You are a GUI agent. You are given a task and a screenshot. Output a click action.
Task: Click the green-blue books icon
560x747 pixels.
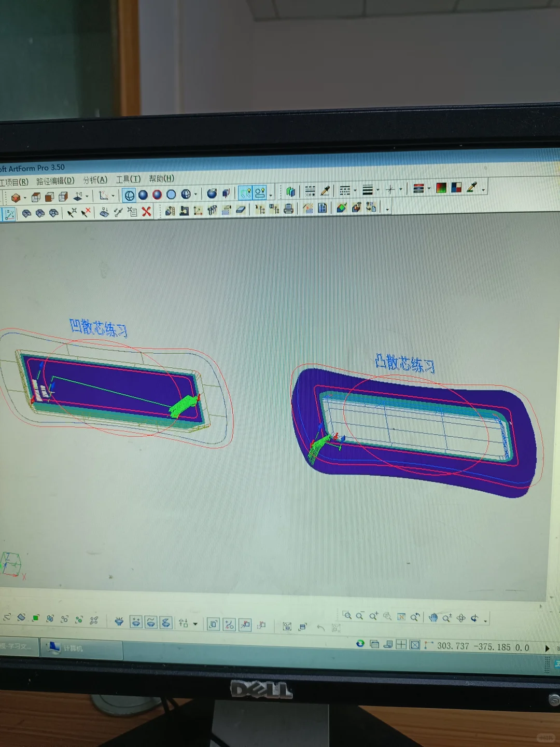(x=290, y=192)
